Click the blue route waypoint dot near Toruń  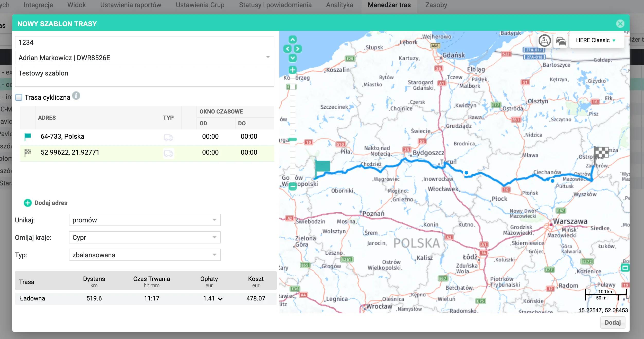coord(466,173)
